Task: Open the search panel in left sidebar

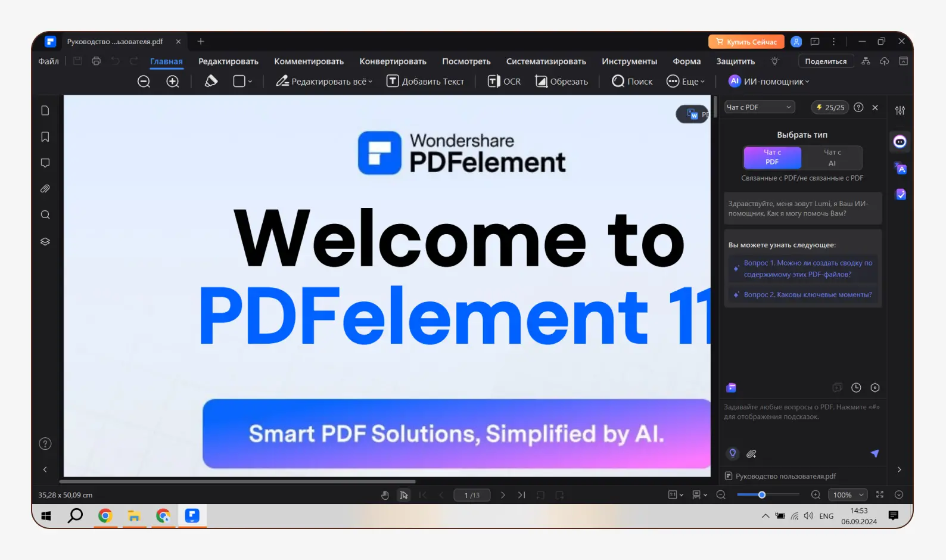Action: [x=45, y=215]
